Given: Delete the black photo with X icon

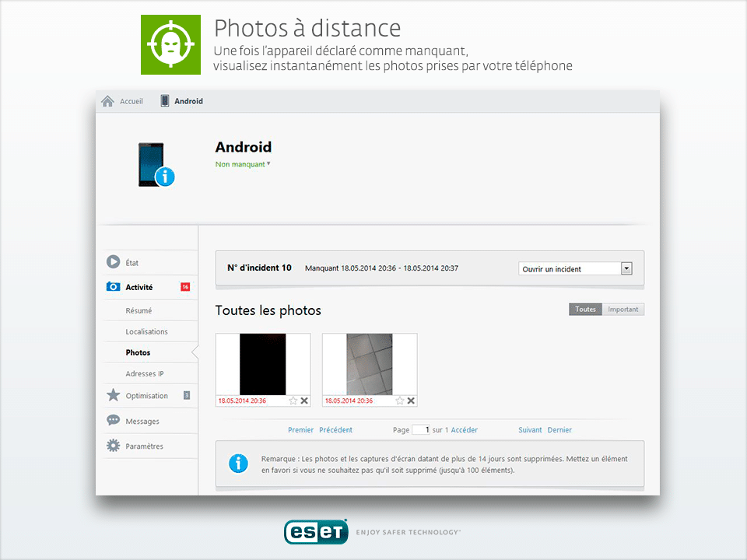Looking at the screenshot, I should [x=304, y=401].
